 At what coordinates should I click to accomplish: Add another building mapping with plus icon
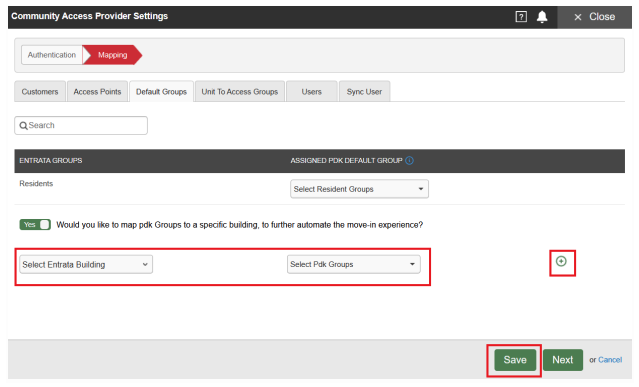click(x=561, y=261)
